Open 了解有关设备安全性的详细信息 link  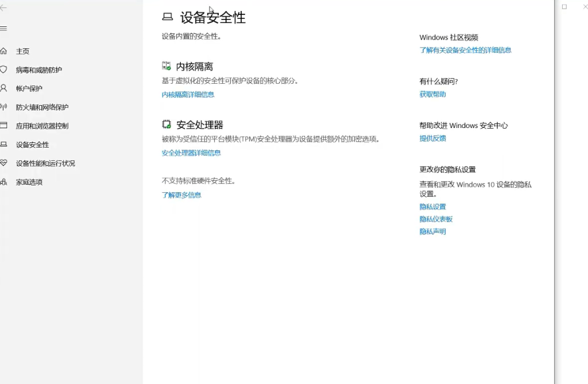click(465, 51)
